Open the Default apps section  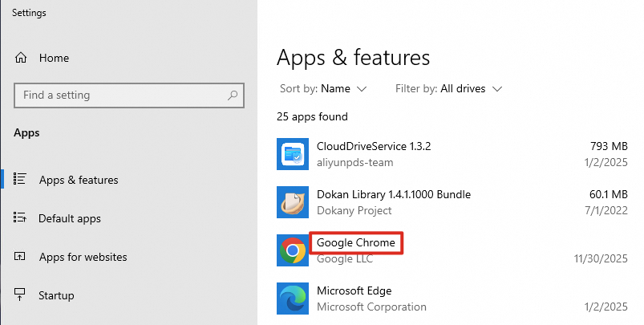point(70,218)
